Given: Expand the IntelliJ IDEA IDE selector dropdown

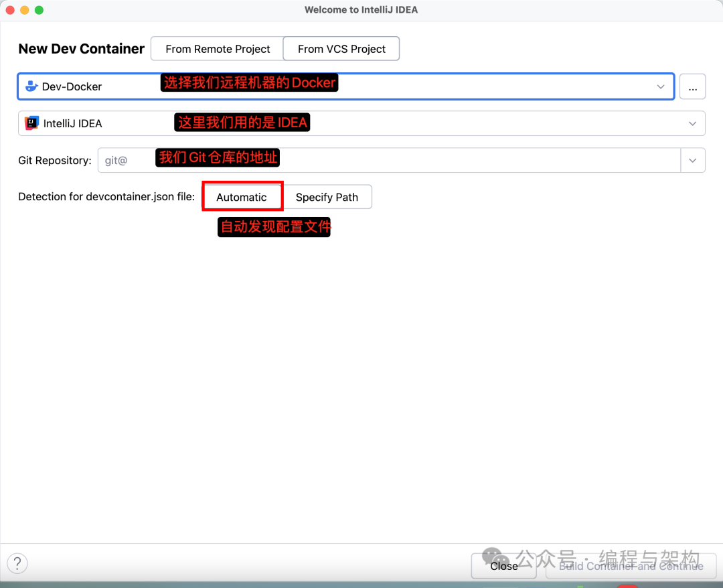Looking at the screenshot, I should click(692, 124).
